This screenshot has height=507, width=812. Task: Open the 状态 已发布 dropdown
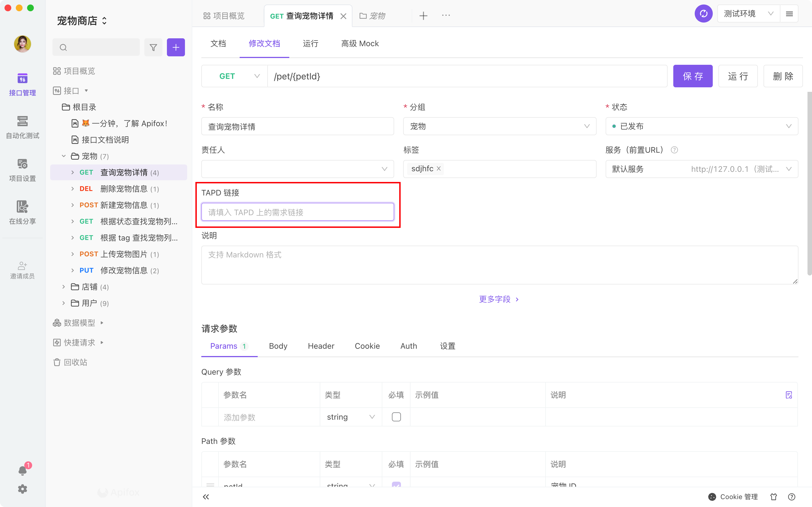pyautogui.click(x=701, y=126)
